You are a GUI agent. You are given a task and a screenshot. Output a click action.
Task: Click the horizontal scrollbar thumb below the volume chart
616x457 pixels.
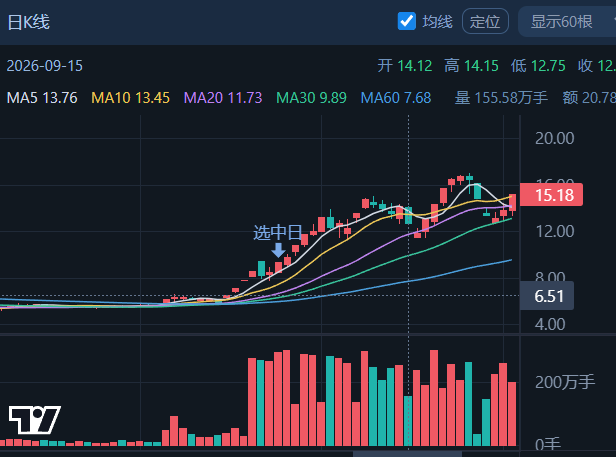(407, 454)
